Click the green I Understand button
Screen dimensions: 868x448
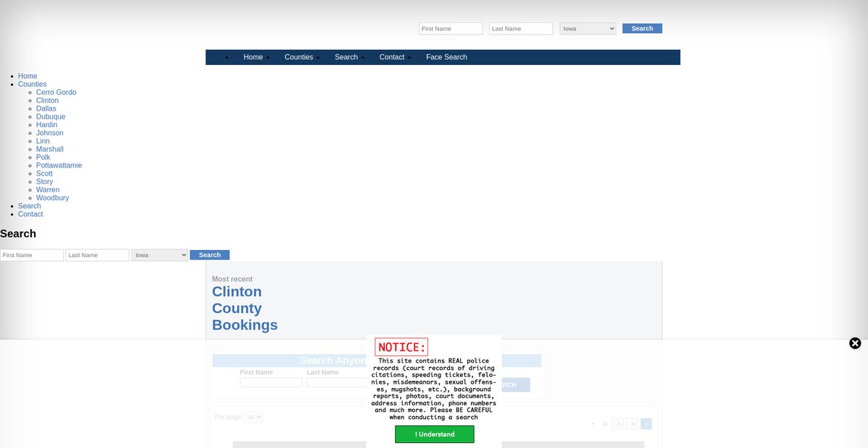point(434,434)
